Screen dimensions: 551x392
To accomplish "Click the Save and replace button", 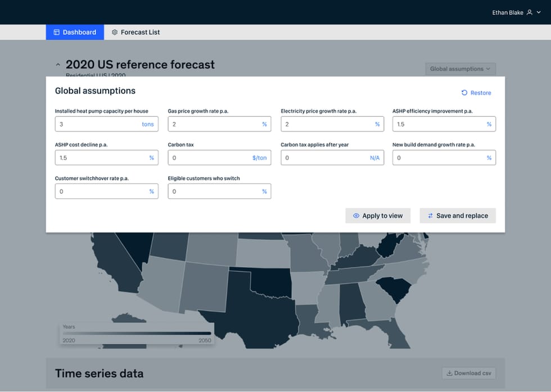I will click(458, 216).
